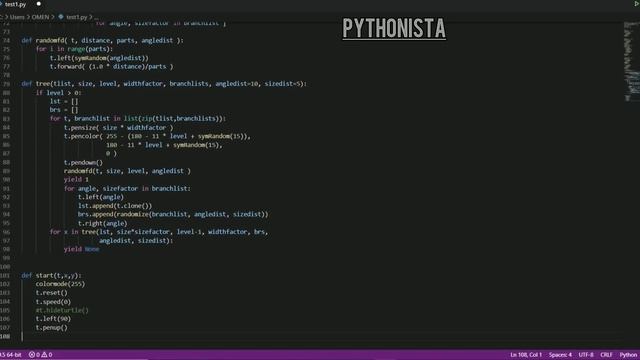640x360 pixels.
Task: Click the minimap code overview
Action: 631,61
